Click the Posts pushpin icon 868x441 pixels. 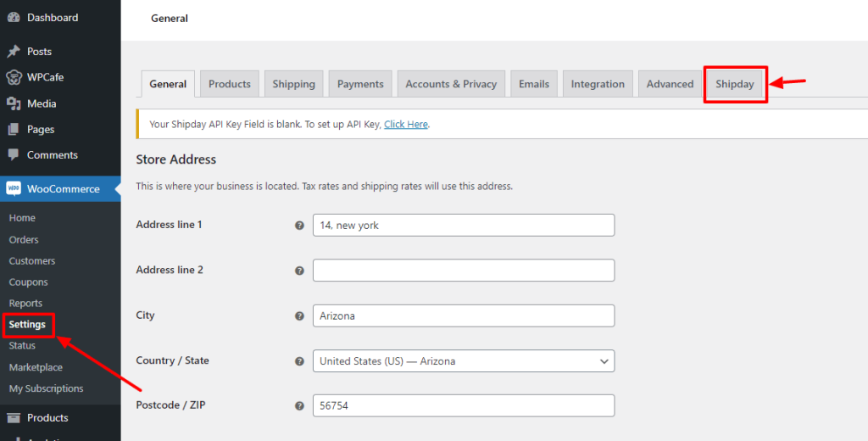[x=14, y=52]
